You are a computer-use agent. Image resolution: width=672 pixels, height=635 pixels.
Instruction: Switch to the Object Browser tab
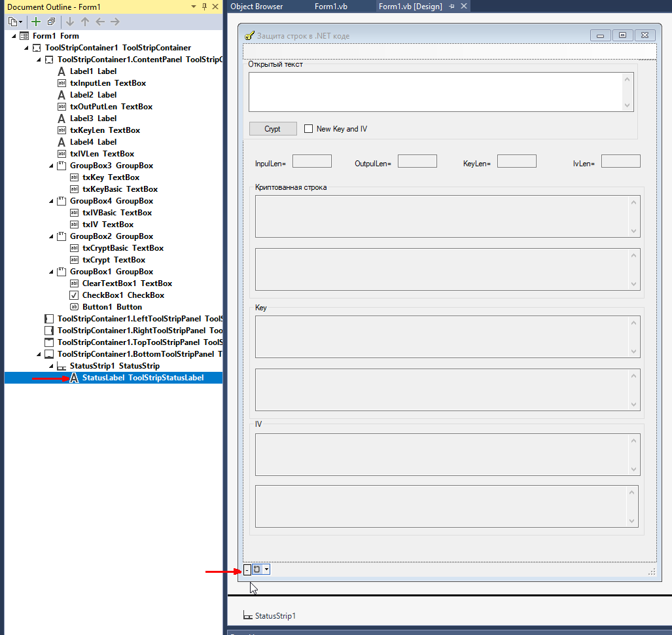click(x=256, y=7)
